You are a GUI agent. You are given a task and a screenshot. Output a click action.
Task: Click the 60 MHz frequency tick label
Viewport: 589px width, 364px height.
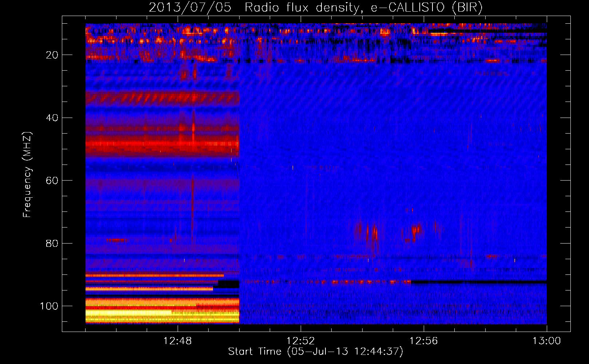coord(52,181)
